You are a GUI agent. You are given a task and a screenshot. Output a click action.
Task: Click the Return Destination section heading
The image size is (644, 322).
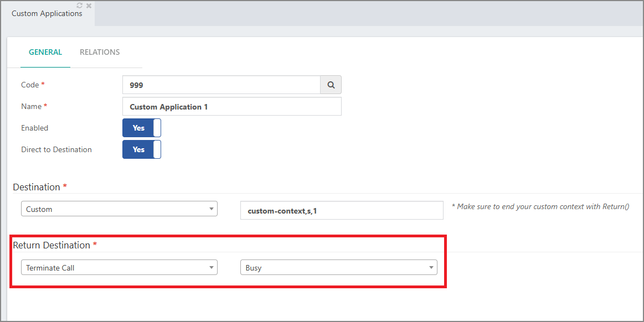51,245
